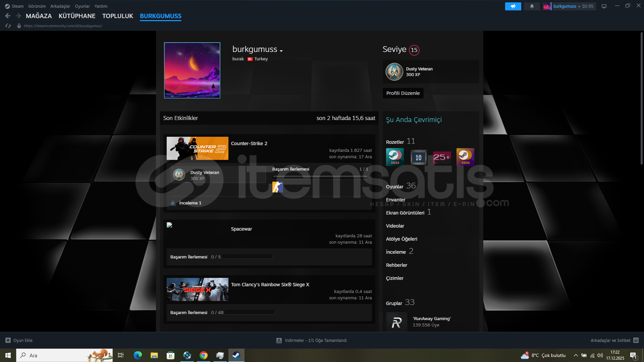The width and height of the screenshot is (644, 362).
Task: Click the announcements megaphone icon
Action: click(x=513, y=6)
